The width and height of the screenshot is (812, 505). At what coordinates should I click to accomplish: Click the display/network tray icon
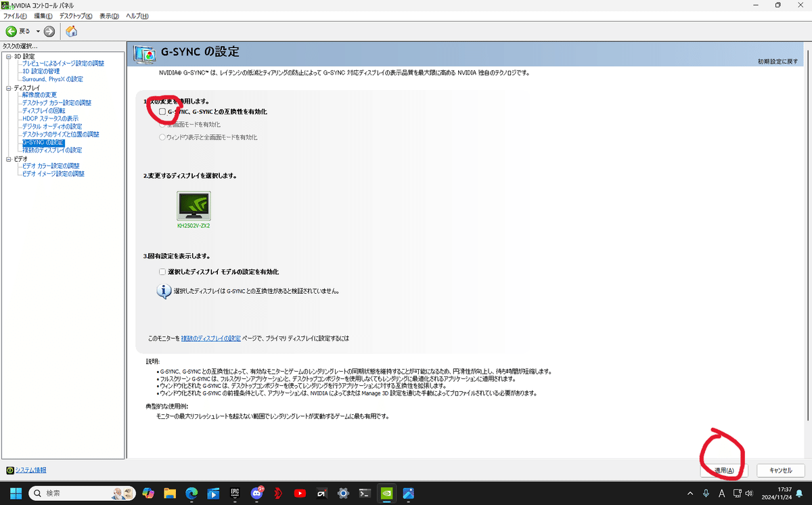(738, 493)
